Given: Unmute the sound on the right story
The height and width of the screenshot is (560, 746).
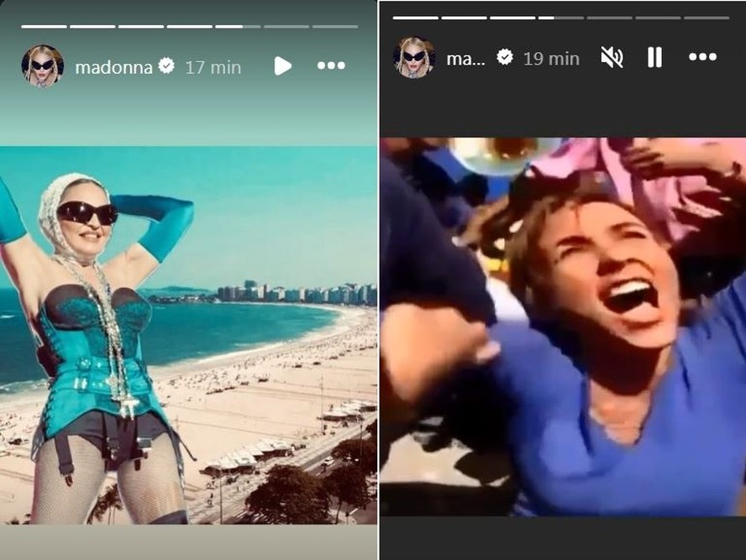Looking at the screenshot, I should pyautogui.click(x=612, y=58).
